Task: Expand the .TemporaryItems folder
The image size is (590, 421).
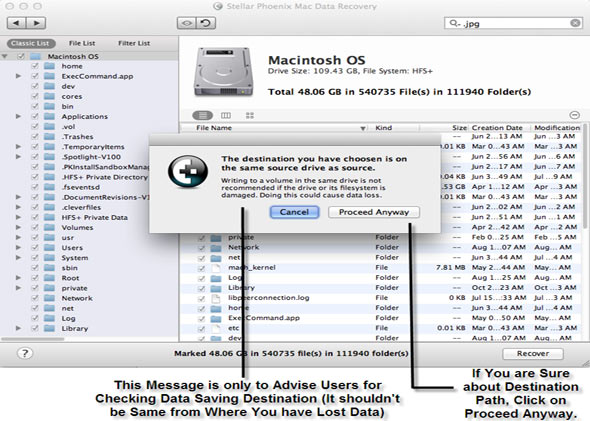Action: click(x=18, y=147)
